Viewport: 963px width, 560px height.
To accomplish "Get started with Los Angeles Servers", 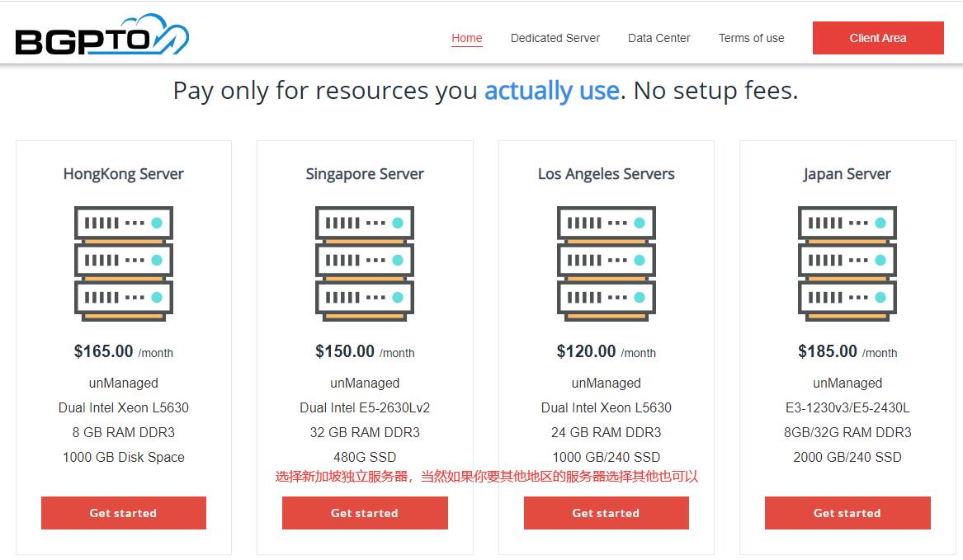I will pyautogui.click(x=607, y=513).
